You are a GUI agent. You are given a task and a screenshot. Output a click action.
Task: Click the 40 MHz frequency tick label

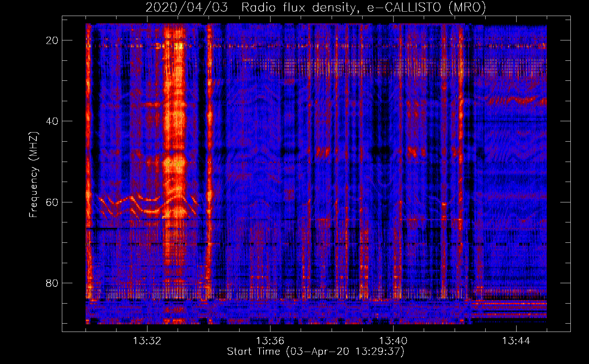point(52,121)
